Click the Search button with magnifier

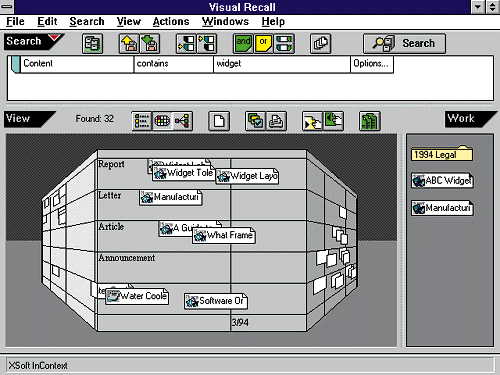(404, 44)
